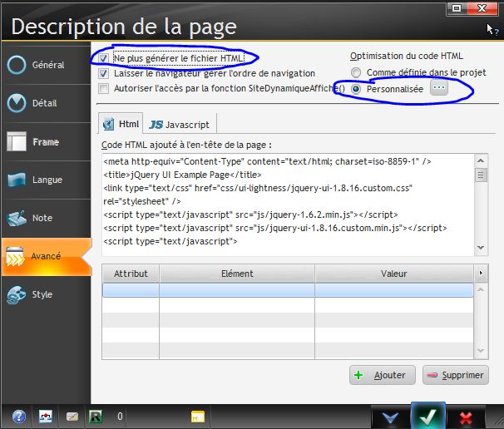Image resolution: width=504 pixels, height=429 pixels.
Task: Cancel the dialog with the red X
Action: pyautogui.click(x=466, y=416)
